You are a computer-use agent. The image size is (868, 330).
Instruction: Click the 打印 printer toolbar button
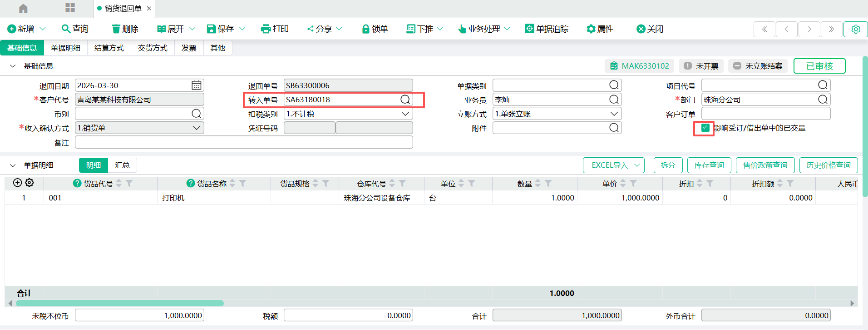pos(275,29)
